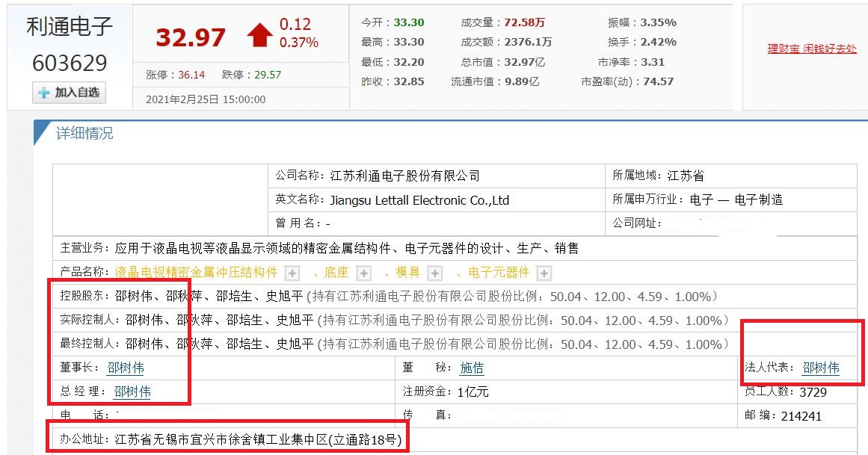Viewport: 868px width, 455px height.
Task: Open board secretary 施佶's link
Action: point(472,368)
